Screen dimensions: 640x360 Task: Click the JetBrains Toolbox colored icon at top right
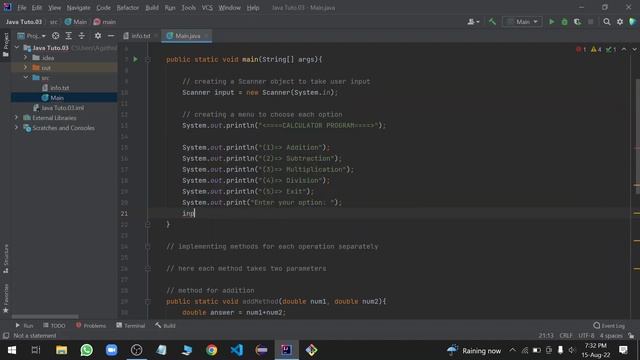(x=633, y=22)
